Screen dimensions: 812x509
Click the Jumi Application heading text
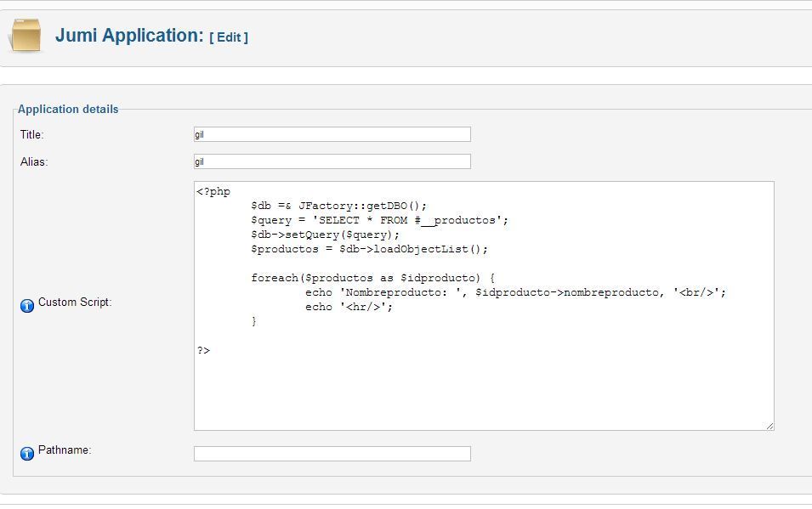129,35
